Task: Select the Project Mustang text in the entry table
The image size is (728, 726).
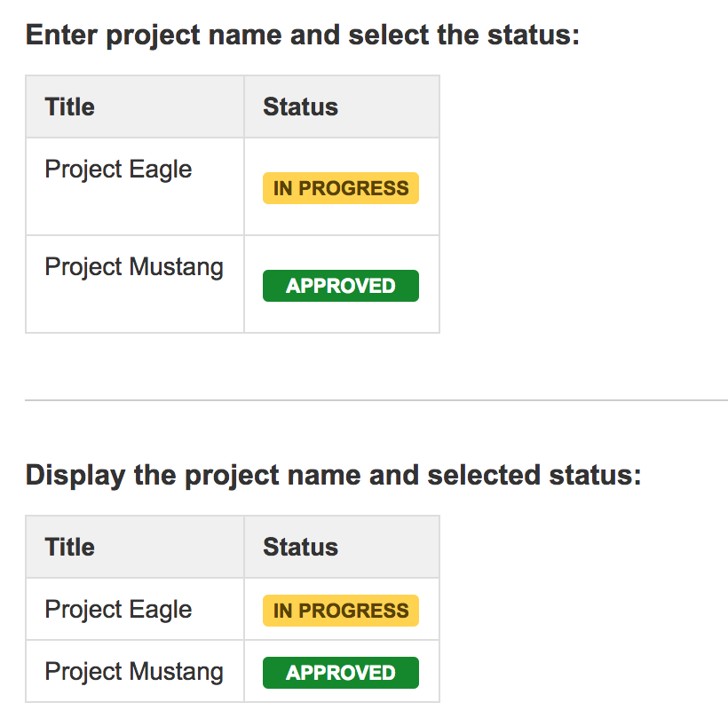Action: [x=134, y=267]
